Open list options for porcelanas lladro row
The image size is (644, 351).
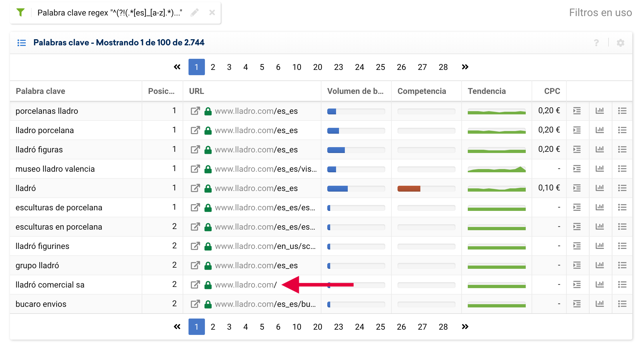pyautogui.click(x=622, y=111)
